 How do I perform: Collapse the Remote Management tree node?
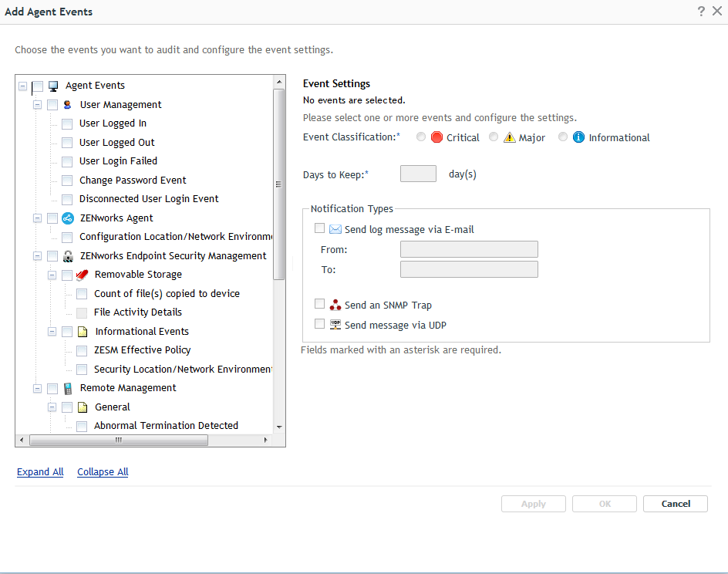coord(37,388)
